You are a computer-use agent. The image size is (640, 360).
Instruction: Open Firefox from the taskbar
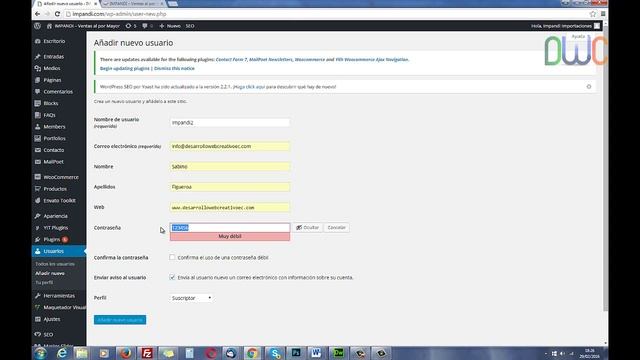126,353
